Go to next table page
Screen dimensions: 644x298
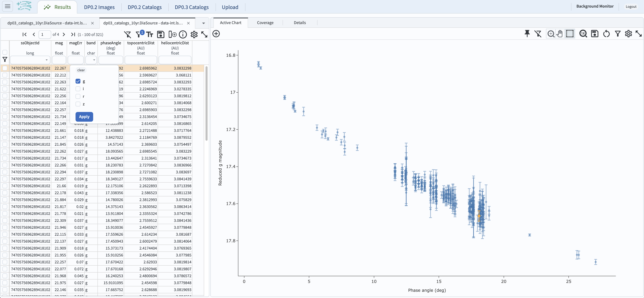64,35
